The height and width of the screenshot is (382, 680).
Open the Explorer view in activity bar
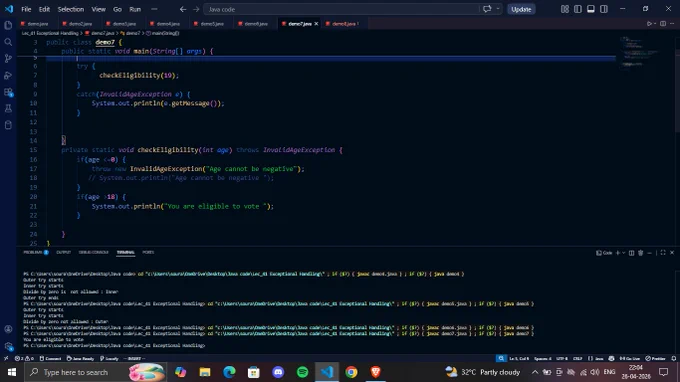point(8,25)
